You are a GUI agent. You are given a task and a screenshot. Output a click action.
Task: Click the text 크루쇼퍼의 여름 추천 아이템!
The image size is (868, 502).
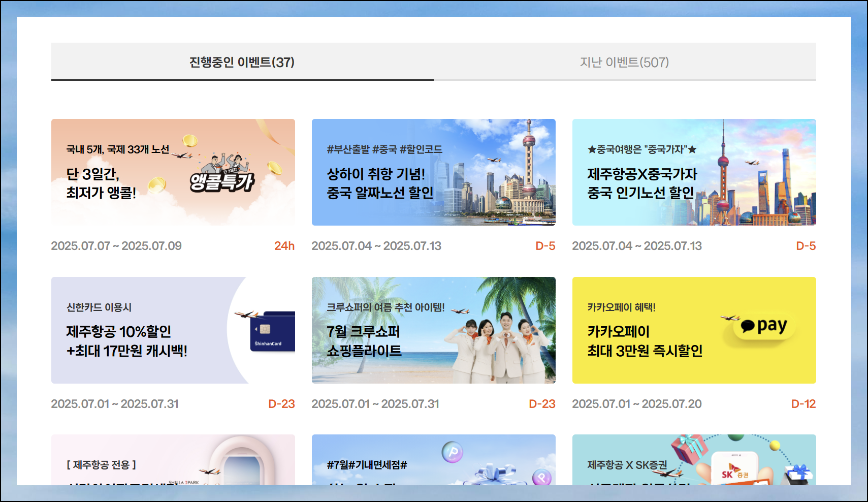(385, 307)
